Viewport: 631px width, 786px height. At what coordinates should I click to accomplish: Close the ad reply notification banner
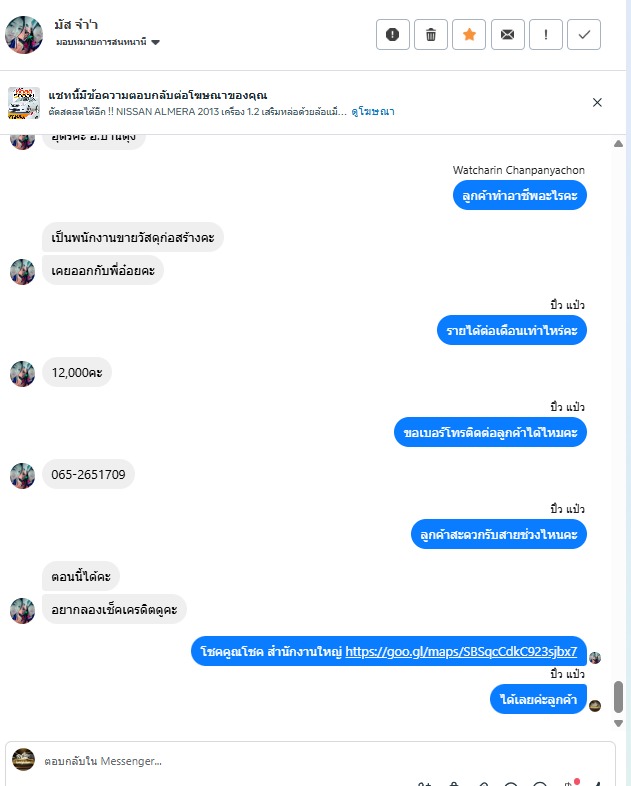597,102
